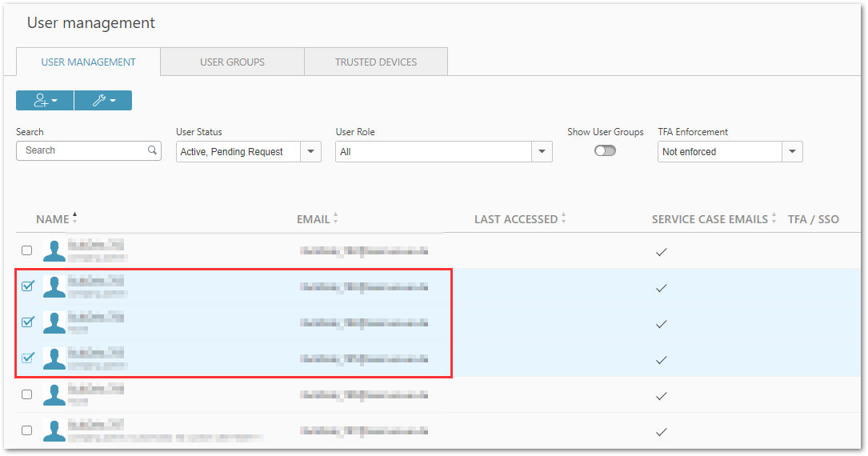Sort by Email column arrows

coord(335,218)
